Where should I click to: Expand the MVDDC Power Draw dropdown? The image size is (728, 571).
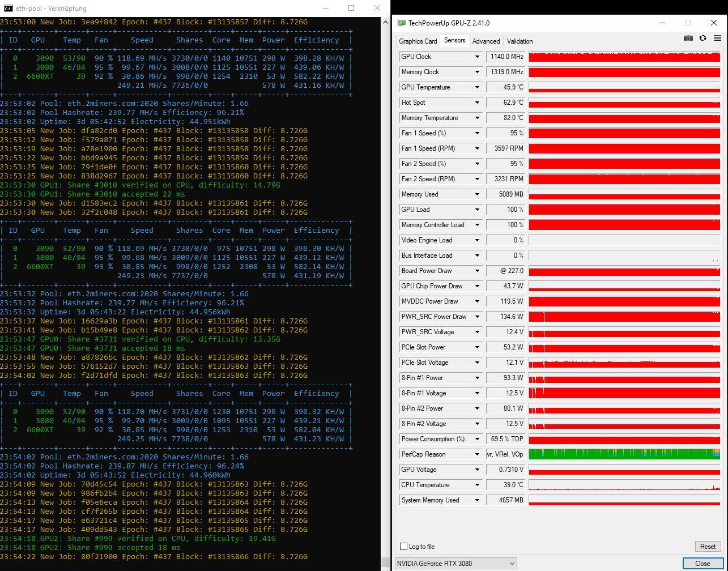[x=477, y=301]
